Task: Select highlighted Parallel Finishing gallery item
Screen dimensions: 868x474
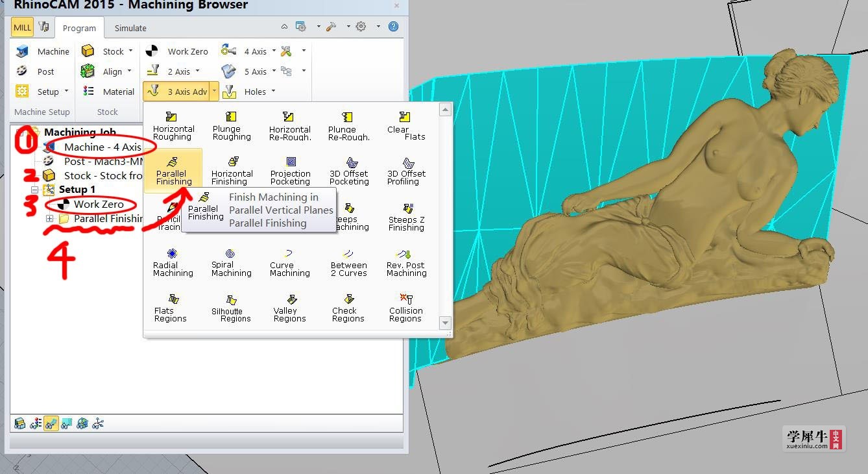Action: 173,170
